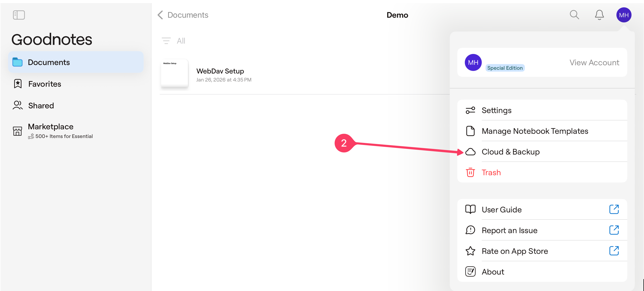Open Shared in the sidebar
Image resolution: width=644 pixels, height=291 pixels.
pyautogui.click(x=76, y=105)
